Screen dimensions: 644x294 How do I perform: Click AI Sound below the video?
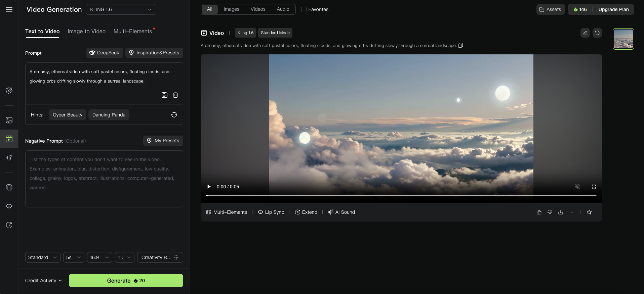341,212
